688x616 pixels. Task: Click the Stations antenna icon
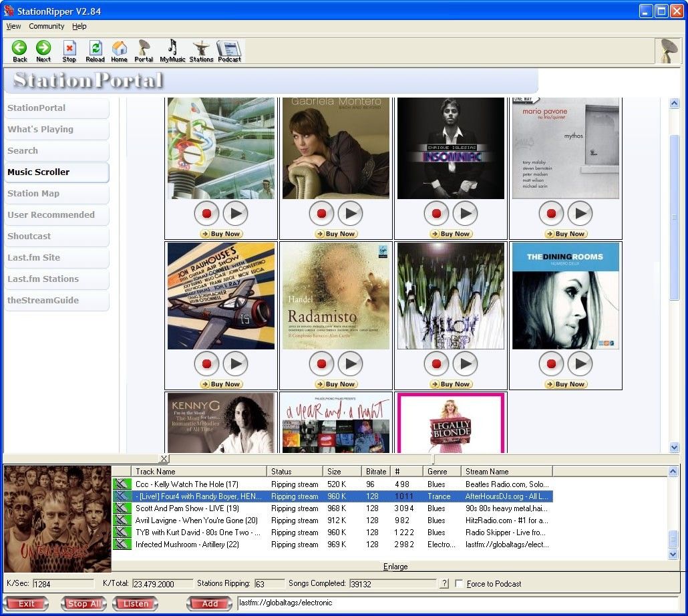coord(201,47)
